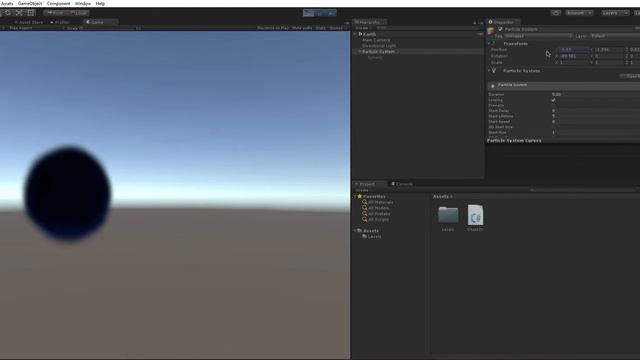This screenshot has height=360, width=640.
Task: Select All Prefabs search filter
Action: coord(376,214)
